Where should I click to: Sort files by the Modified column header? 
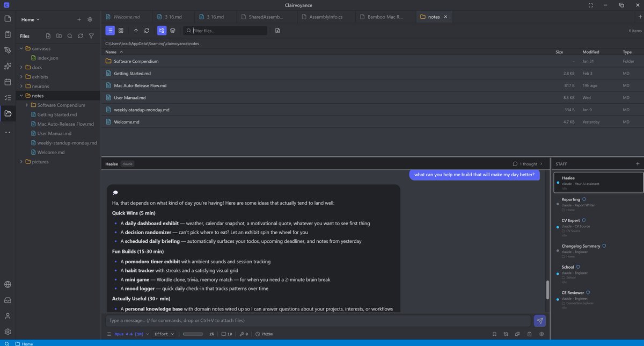[x=590, y=52]
